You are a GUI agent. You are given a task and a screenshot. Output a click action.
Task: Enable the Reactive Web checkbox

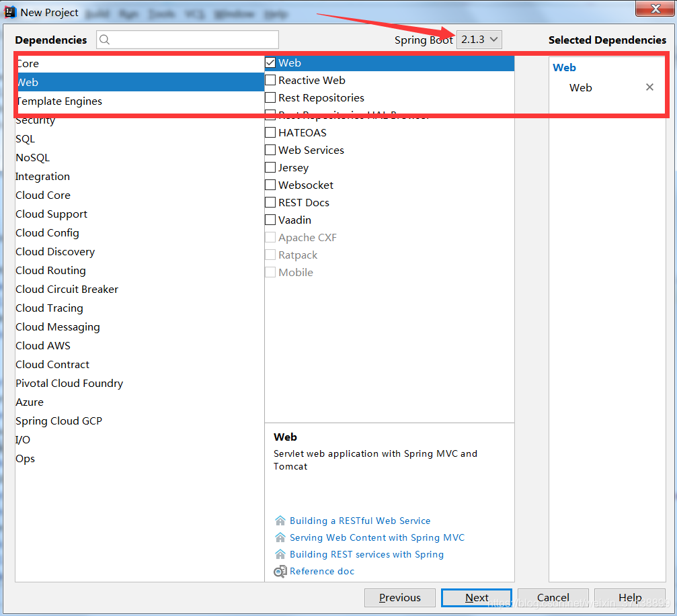(270, 80)
